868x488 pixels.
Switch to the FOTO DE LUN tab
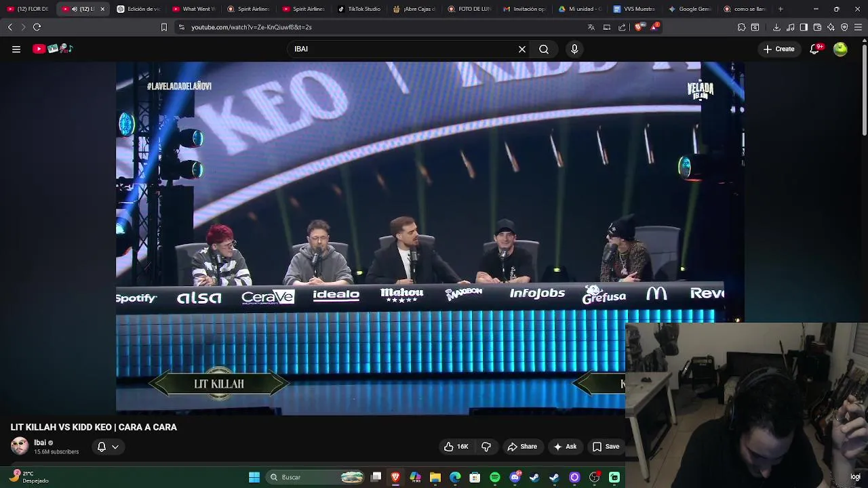pos(469,9)
